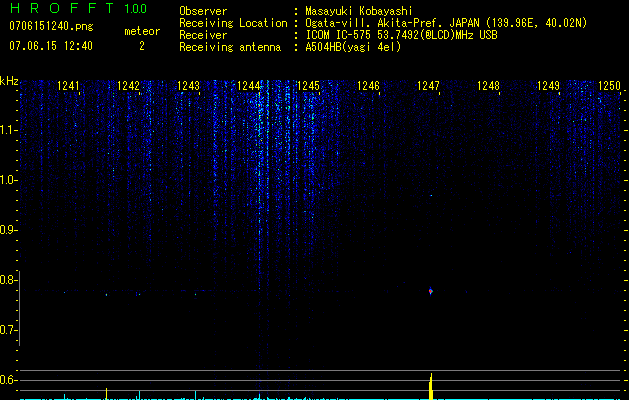Click the Receiving antenna label
Image resolution: width=629 pixels, height=400 pixels.
point(230,47)
